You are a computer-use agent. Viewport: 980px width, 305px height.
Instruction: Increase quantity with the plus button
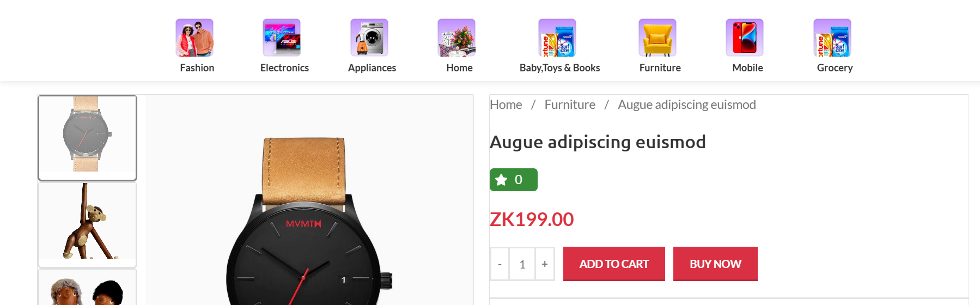click(x=545, y=264)
